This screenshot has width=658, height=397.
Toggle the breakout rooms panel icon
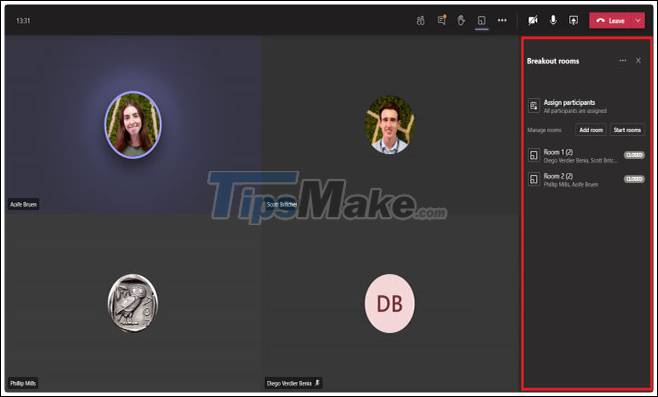482,20
